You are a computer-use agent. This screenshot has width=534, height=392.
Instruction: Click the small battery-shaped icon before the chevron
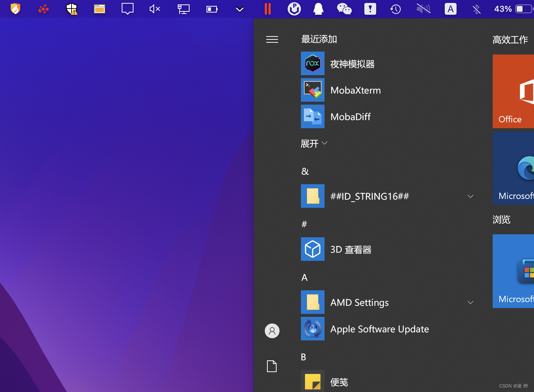212,9
